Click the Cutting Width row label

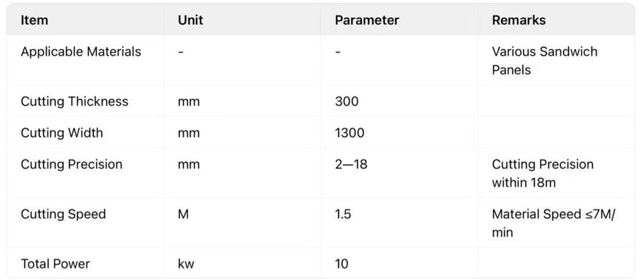tap(62, 133)
